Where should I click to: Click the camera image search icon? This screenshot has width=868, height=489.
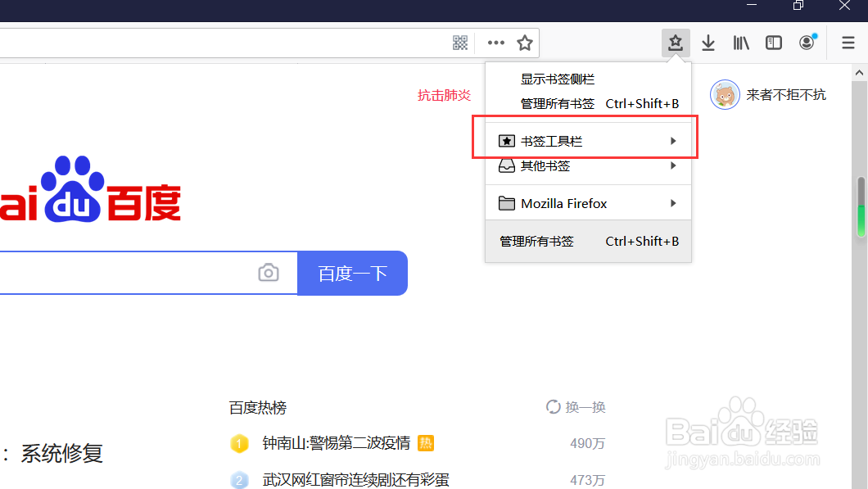(269, 273)
